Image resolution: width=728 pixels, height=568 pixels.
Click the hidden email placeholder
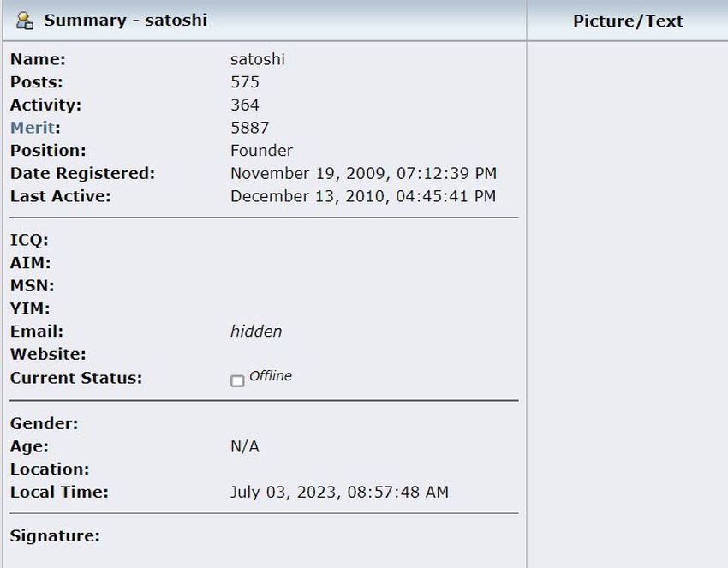[255, 331]
